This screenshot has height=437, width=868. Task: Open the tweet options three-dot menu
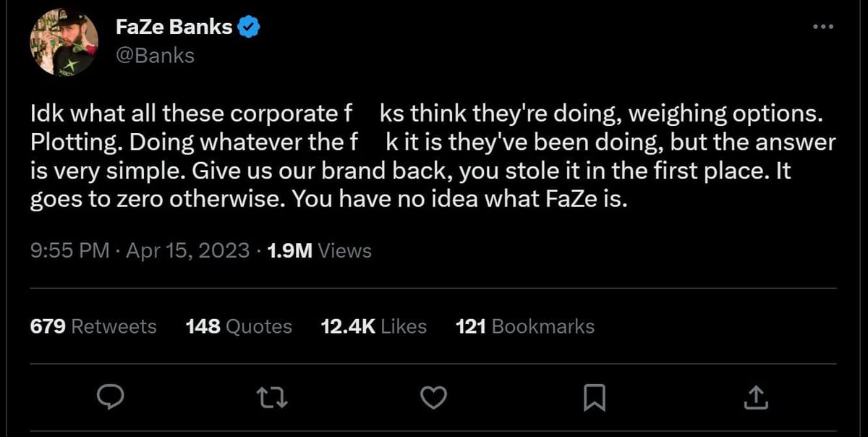click(x=822, y=26)
